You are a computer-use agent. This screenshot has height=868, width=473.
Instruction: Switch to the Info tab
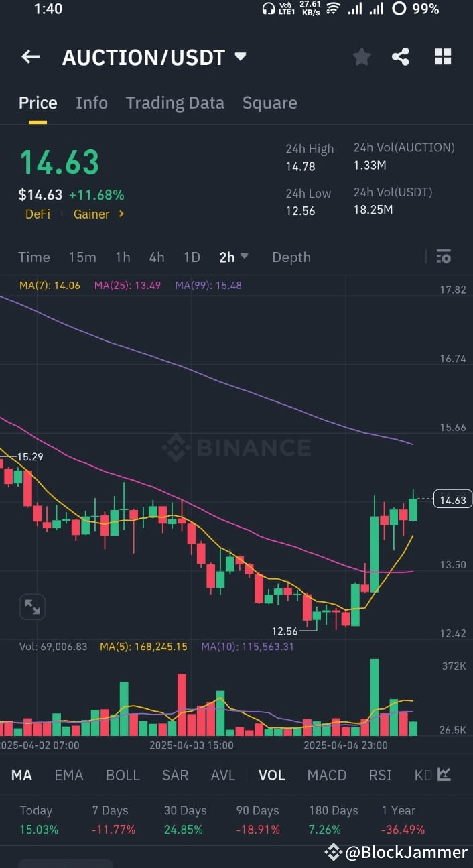[x=92, y=103]
